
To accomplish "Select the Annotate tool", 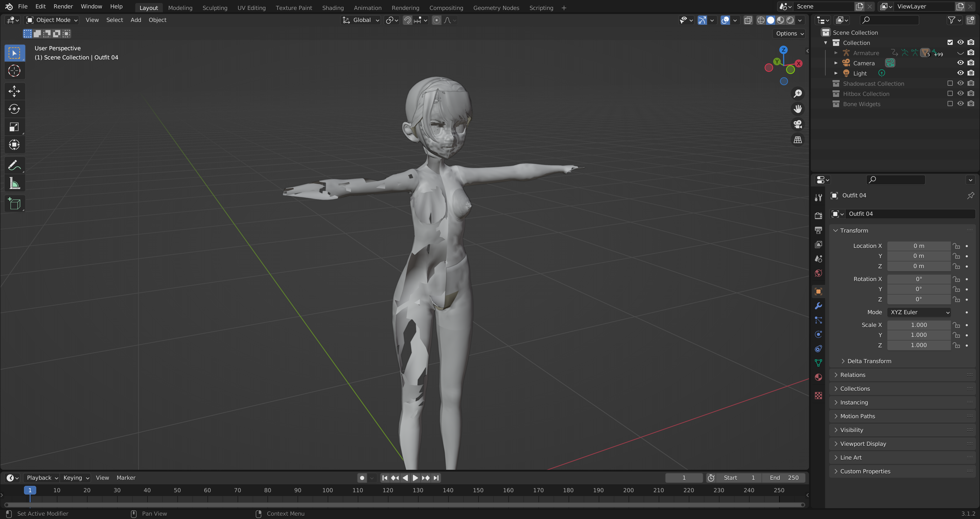I will coord(14,165).
